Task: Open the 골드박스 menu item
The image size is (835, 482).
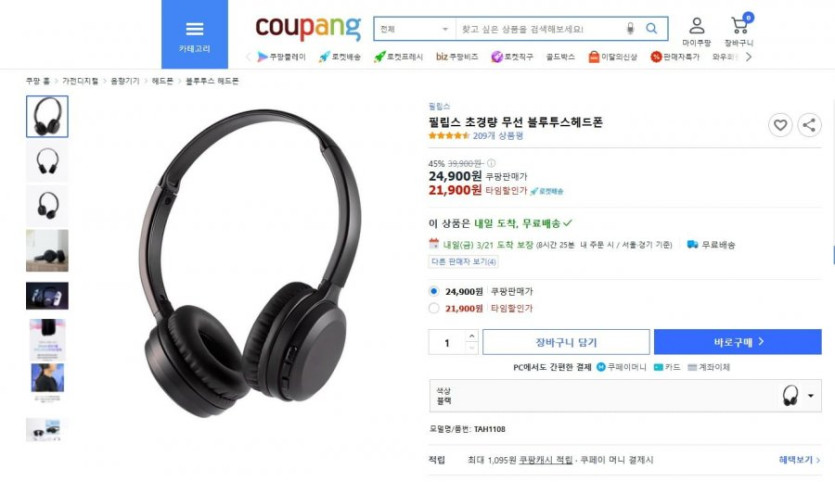Action: [560, 56]
